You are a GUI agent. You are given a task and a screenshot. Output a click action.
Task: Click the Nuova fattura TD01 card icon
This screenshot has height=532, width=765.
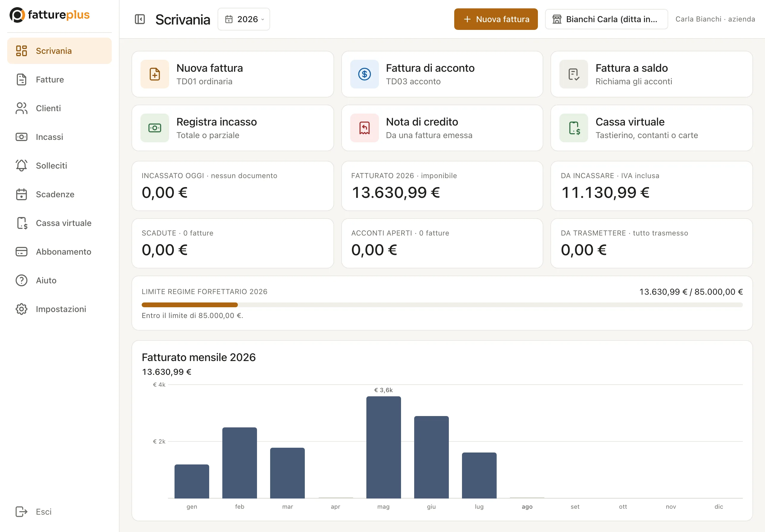tap(155, 74)
